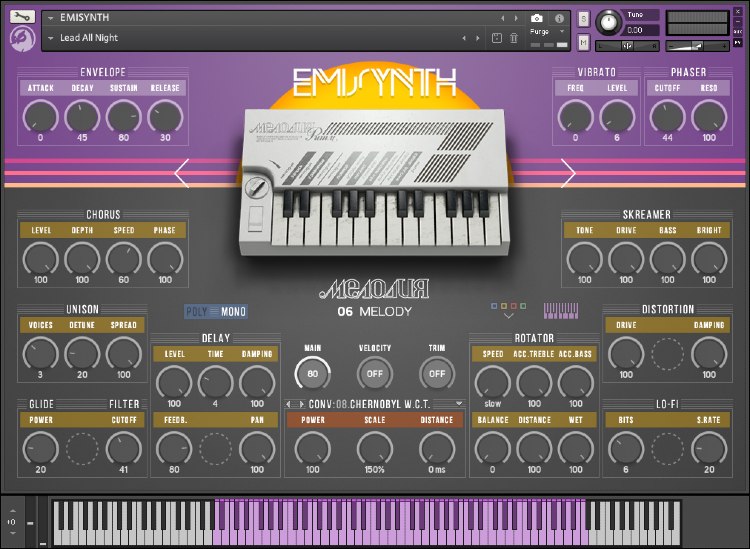Image resolution: width=750 pixels, height=549 pixels.
Task: Switch voice mode to MONO
Action: click(233, 312)
